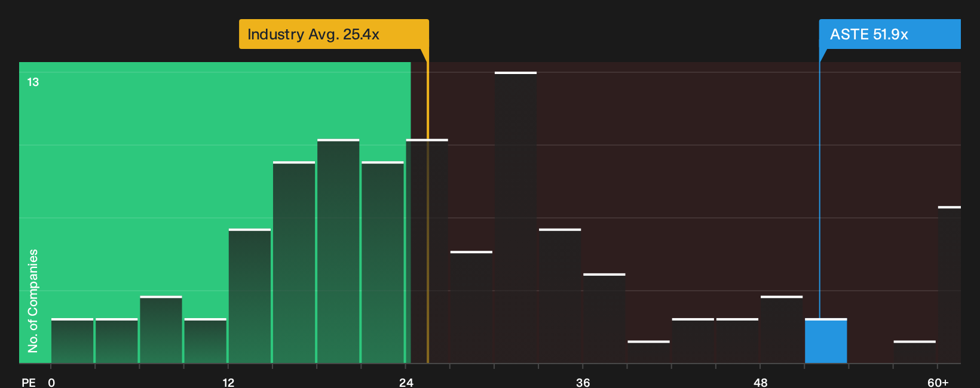Click the bar starting at PE 48
Image resolution: width=980 pixels, height=388 pixels.
click(782, 330)
